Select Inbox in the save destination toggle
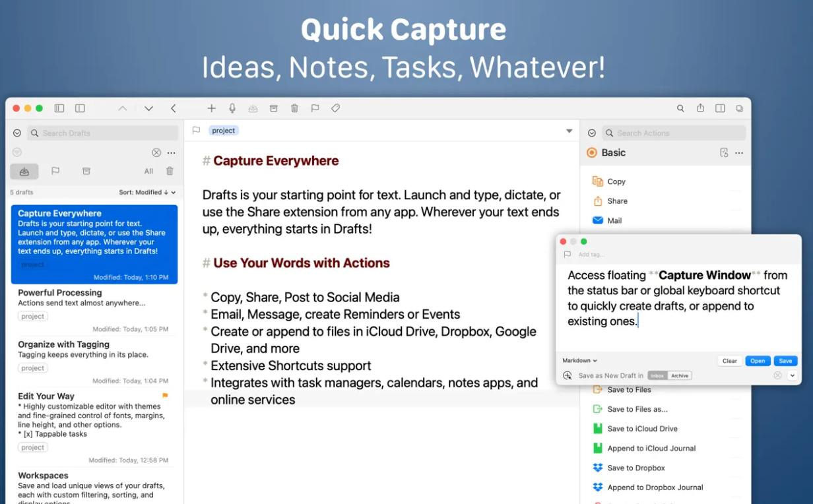813x504 pixels. click(x=657, y=375)
